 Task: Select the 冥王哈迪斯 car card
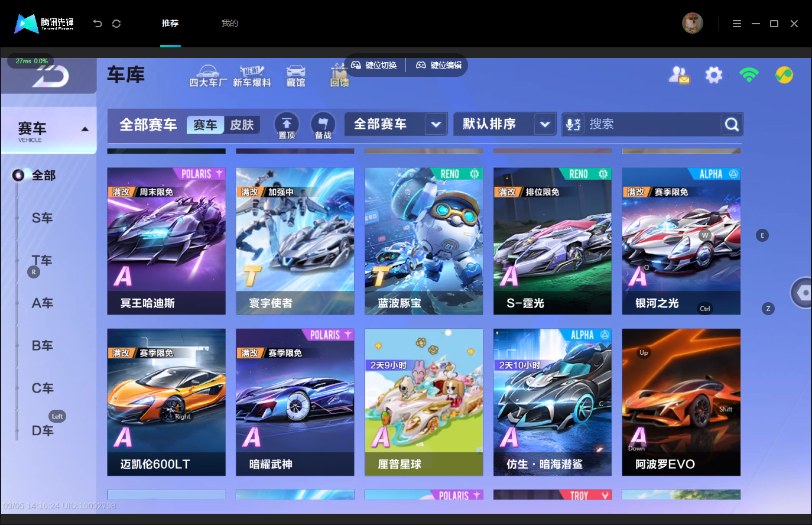point(166,241)
